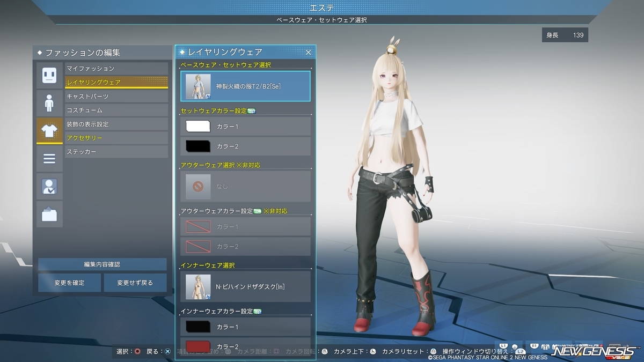Click 編集内容確認 button
Screen dimensions: 644x362
102,264
